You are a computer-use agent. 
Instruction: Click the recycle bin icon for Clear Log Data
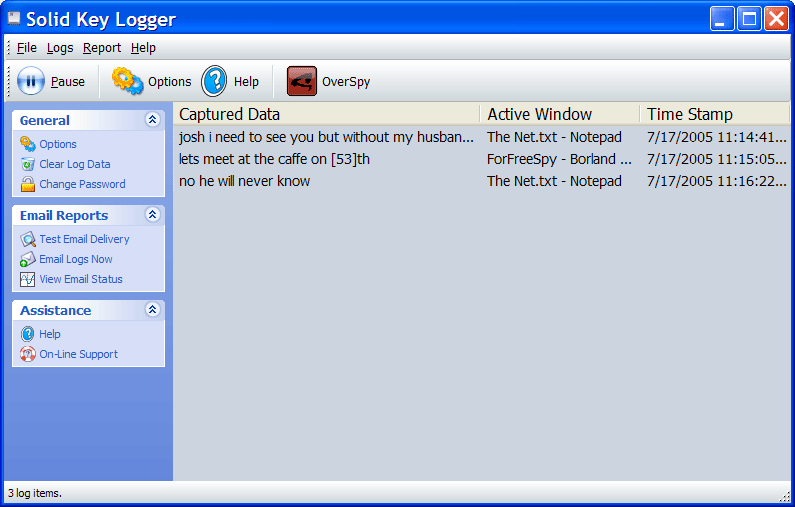(x=28, y=164)
